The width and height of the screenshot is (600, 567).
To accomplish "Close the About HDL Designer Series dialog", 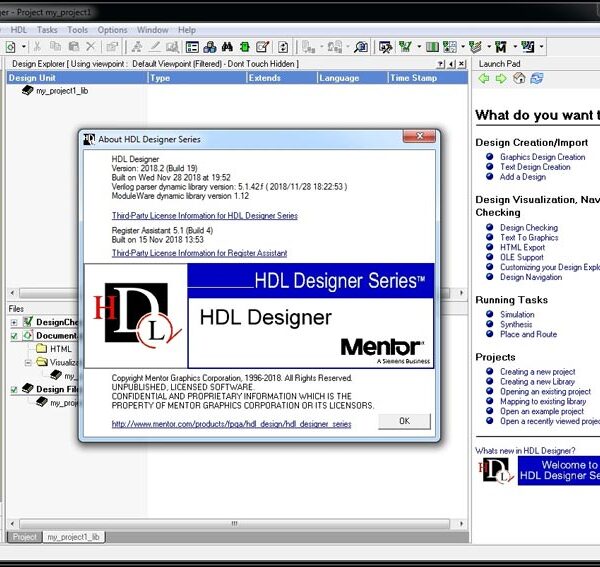I will click(419, 136).
